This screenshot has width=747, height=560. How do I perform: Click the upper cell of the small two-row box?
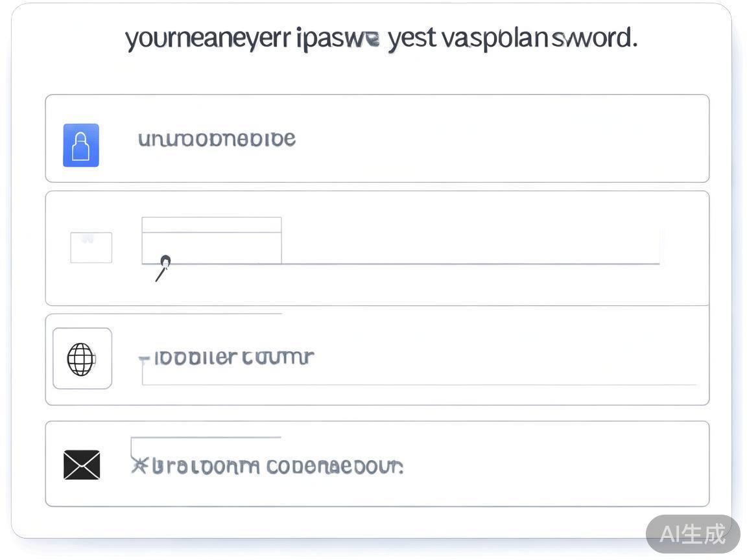211,225
